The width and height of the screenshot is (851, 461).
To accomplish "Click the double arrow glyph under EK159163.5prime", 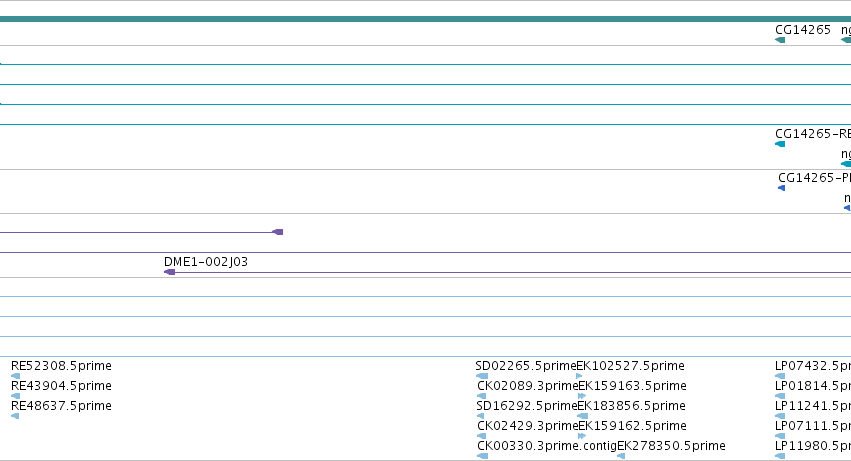I will 582,396.
